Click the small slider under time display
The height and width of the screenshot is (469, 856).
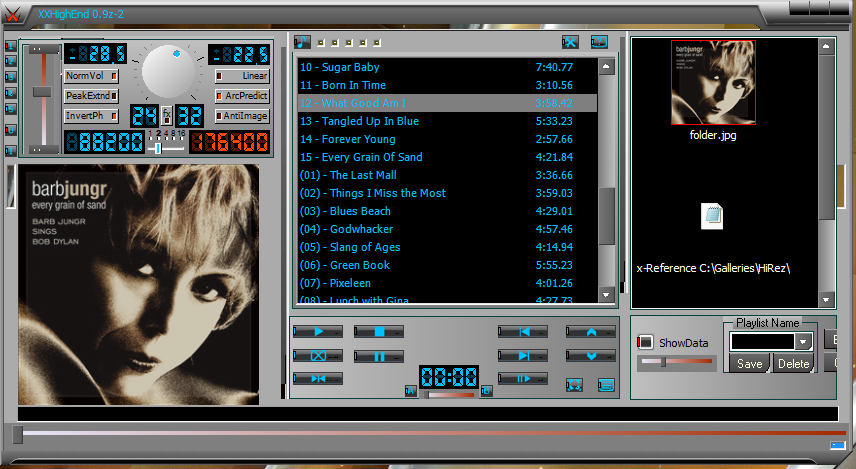(449, 395)
